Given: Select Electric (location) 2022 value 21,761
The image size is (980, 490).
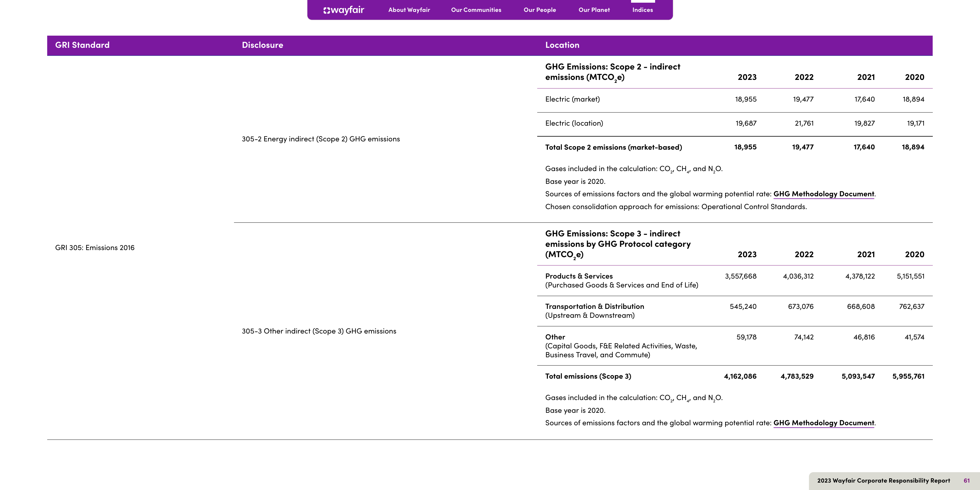Looking at the screenshot, I should click(804, 123).
